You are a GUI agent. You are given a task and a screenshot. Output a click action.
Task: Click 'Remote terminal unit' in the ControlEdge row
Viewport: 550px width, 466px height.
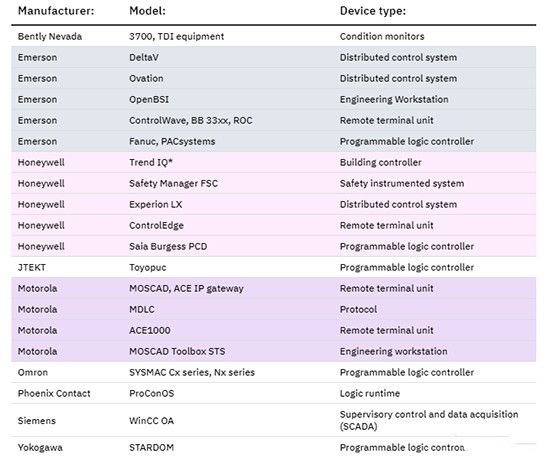tap(387, 226)
